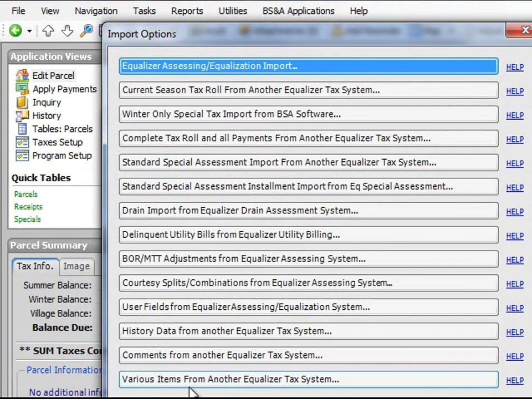
Task: Select Winter Only Special Tax Import
Action: pos(309,114)
